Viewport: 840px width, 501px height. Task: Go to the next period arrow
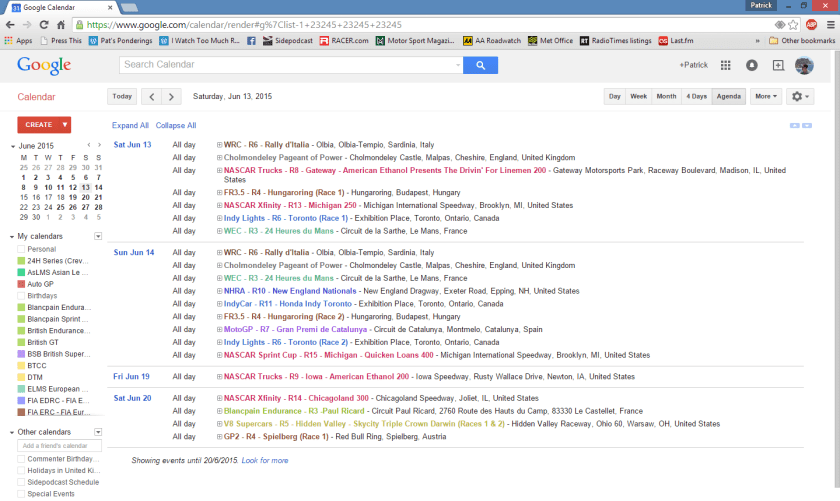(171, 97)
